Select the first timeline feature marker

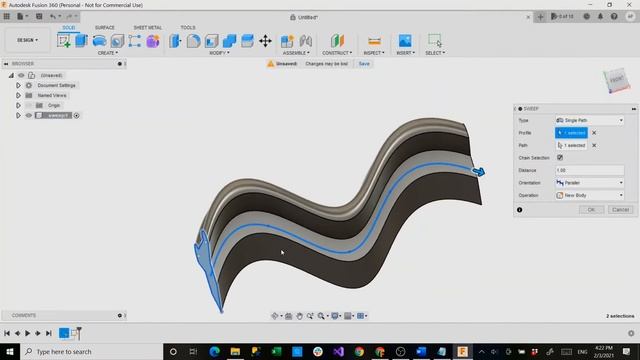[x=64, y=333]
